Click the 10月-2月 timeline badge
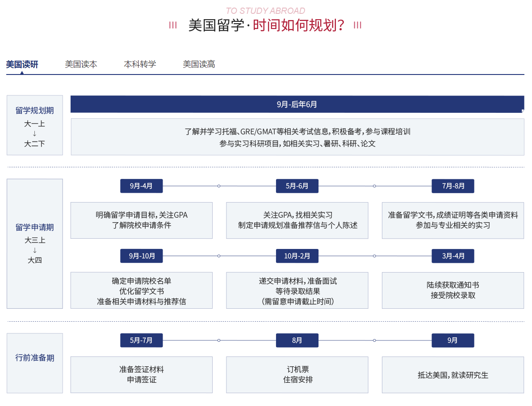 coord(297,256)
